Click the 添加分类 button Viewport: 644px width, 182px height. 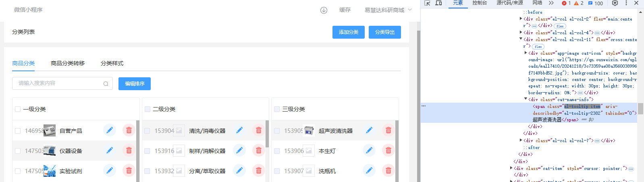pos(349,32)
